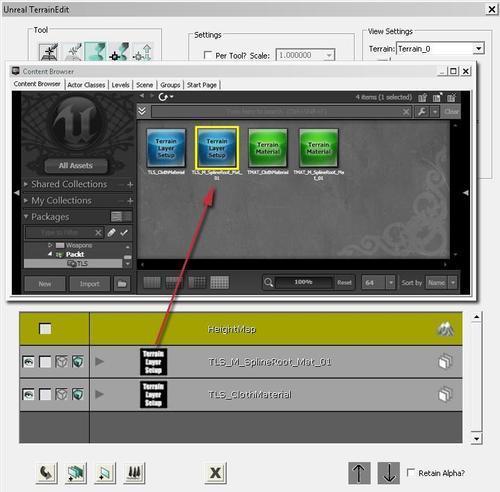The height and width of the screenshot is (492, 500).
Task: Switch to the Actor Classes tab
Action: (86, 85)
